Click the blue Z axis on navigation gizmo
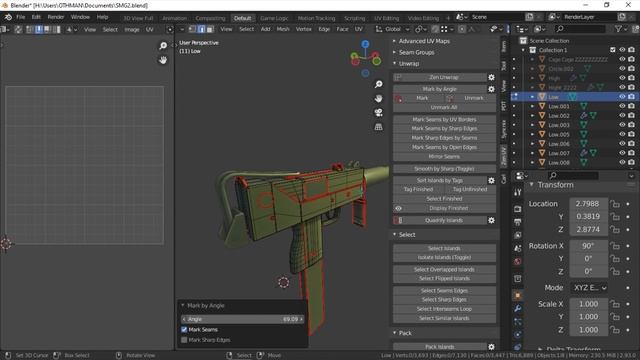Viewport: 640px width, 360px height. 365,44
